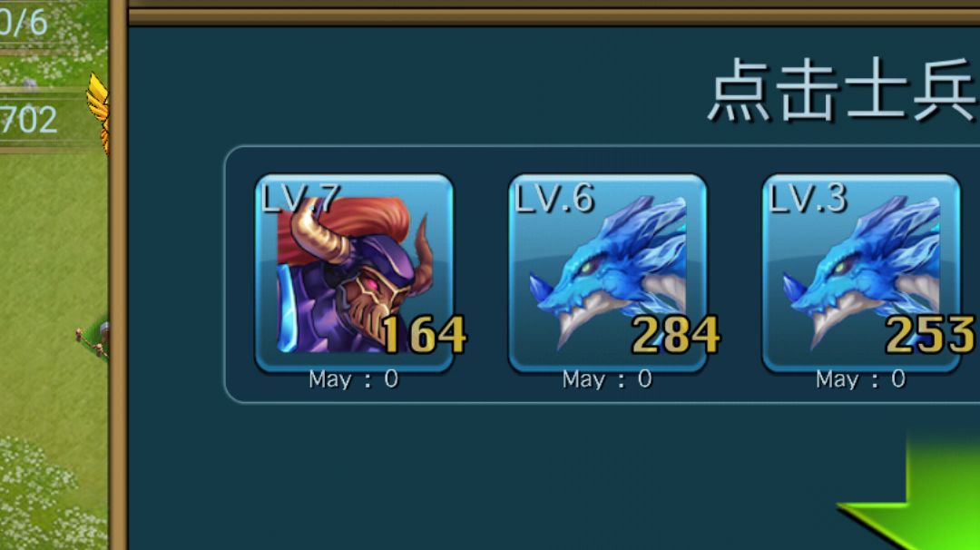Tap the 702 value on the map
Screen dimensions: 980x550
[29, 120]
